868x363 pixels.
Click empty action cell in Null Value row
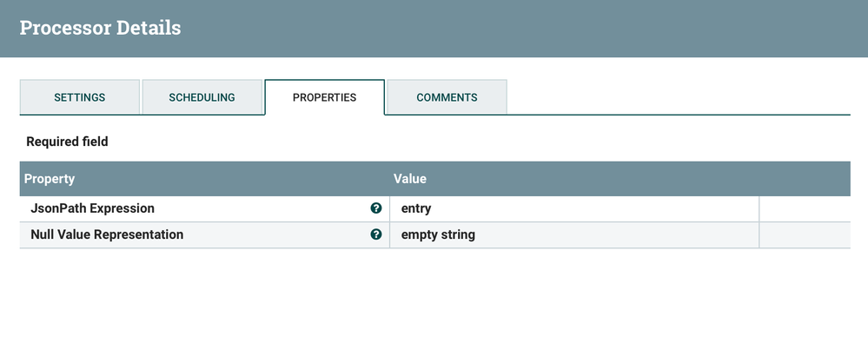804,234
